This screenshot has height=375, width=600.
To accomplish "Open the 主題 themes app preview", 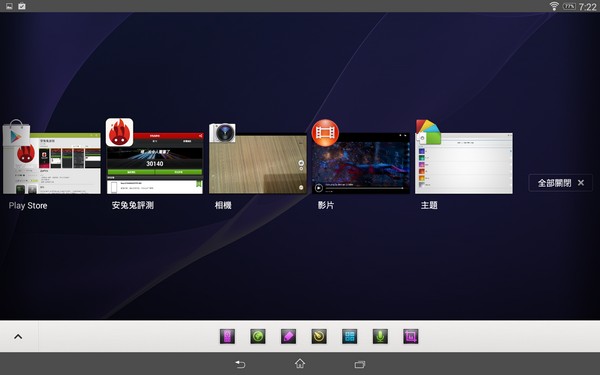I will pyautogui.click(x=464, y=163).
